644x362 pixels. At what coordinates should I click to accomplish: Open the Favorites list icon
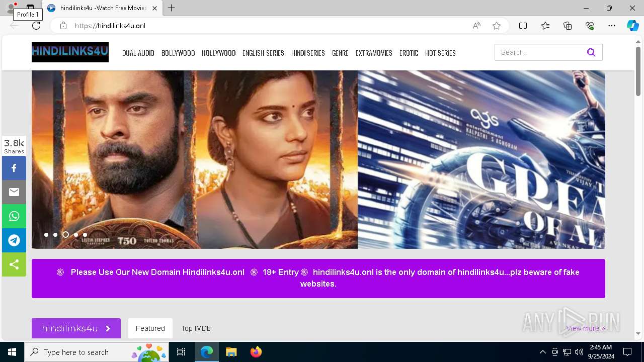[545, 26]
